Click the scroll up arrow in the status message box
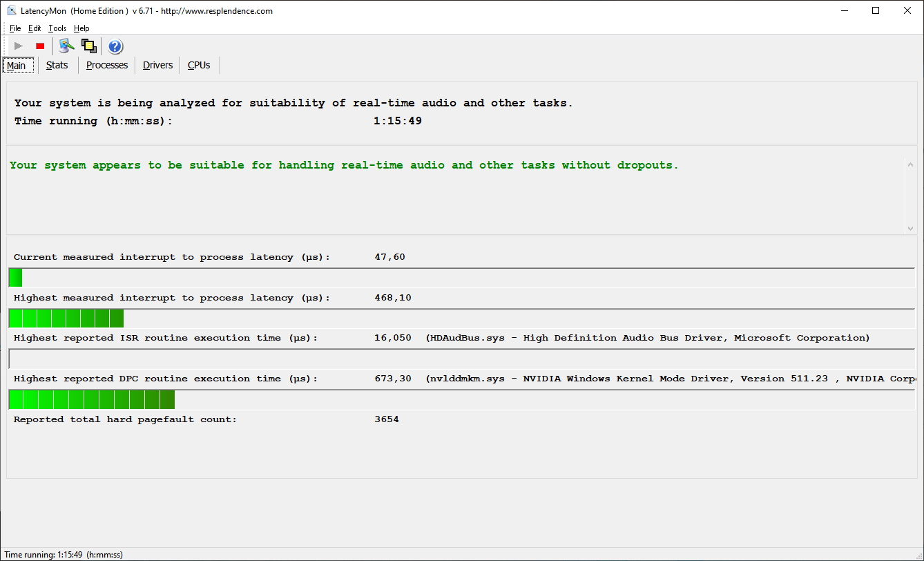 [910, 164]
